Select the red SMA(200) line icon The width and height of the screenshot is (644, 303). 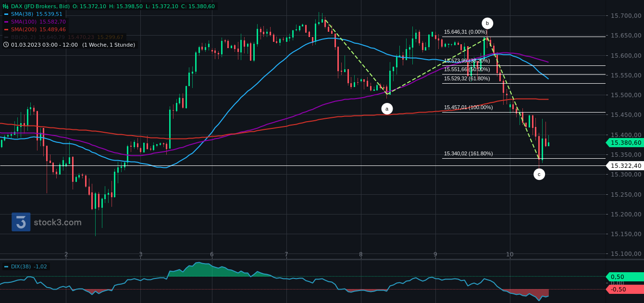click(x=6, y=30)
